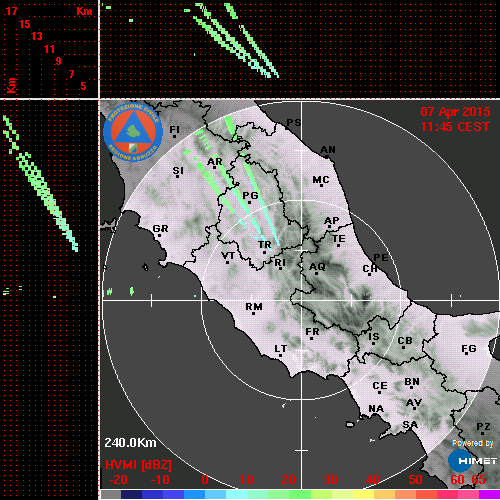
Task: Click the FG city label
Action: 469,349
